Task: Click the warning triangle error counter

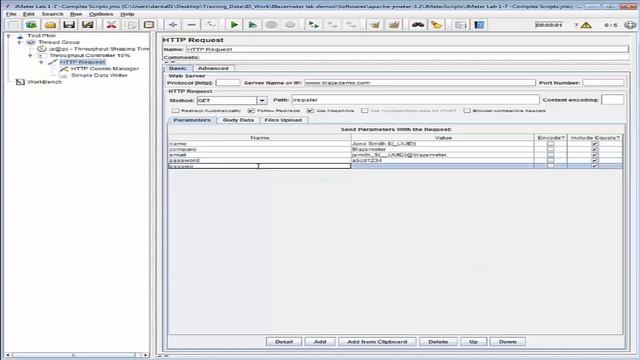Action: 586,25
